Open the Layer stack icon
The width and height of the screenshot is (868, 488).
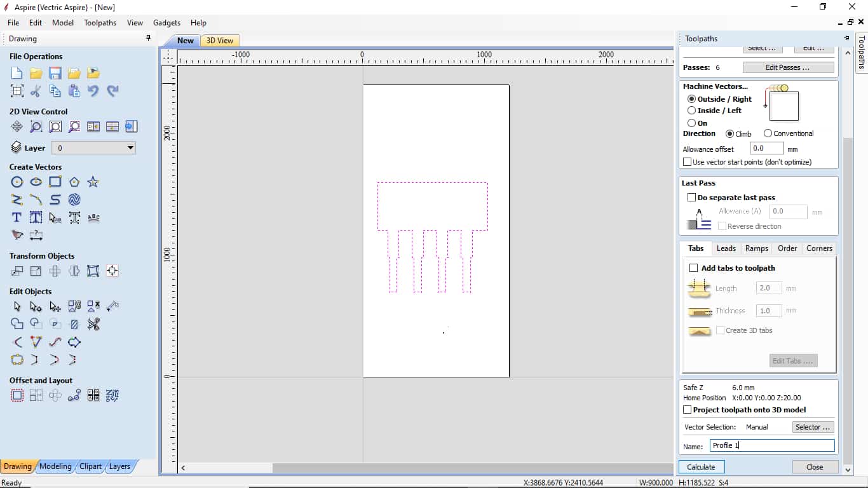pyautogui.click(x=17, y=147)
